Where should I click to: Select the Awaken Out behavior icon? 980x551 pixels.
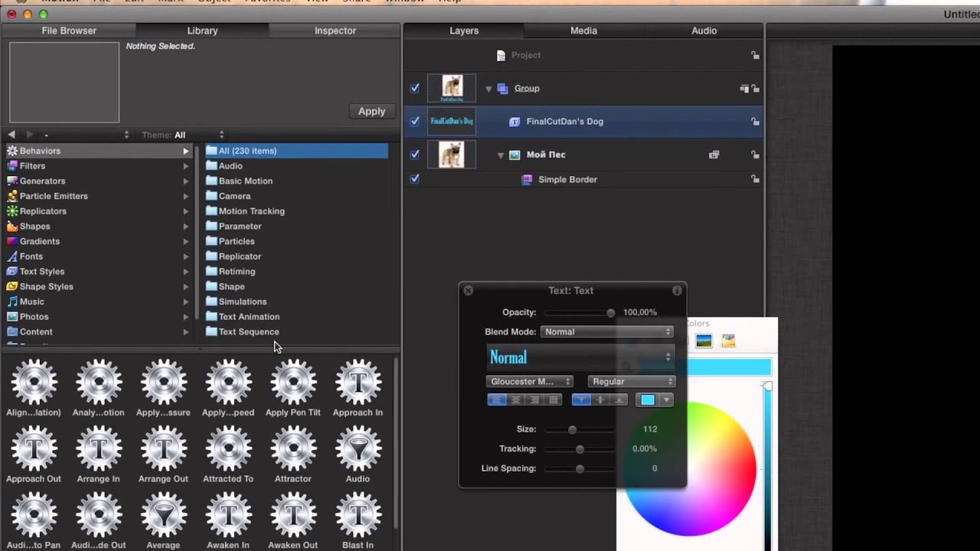(293, 515)
